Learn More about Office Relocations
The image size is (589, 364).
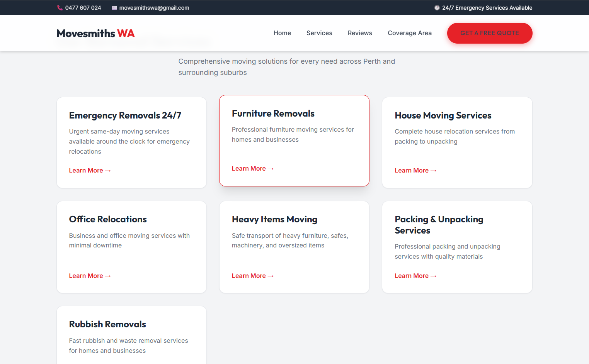click(x=90, y=276)
